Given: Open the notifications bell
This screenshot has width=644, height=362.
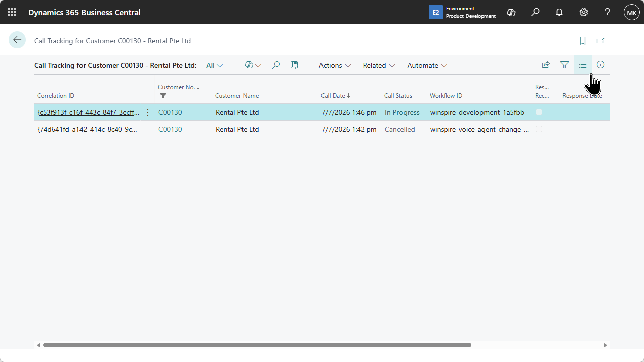Looking at the screenshot, I should tap(559, 12).
